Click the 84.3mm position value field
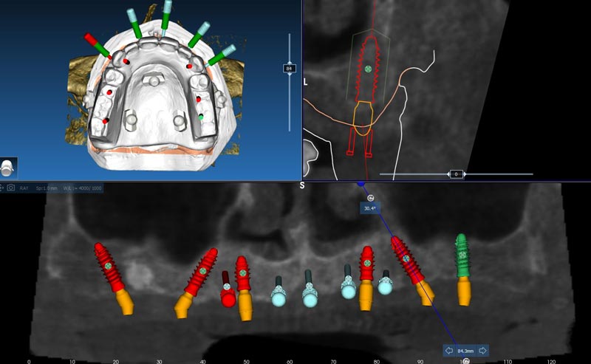The width and height of the screenshot is (591, 364). coord(465,351)
